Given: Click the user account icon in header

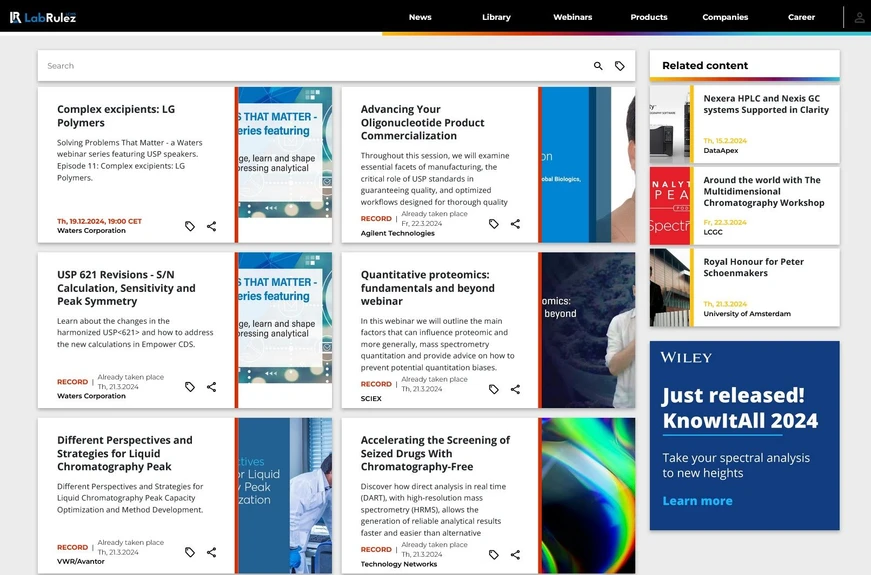Looking at the screenshot, I should (x=859, y=17).
